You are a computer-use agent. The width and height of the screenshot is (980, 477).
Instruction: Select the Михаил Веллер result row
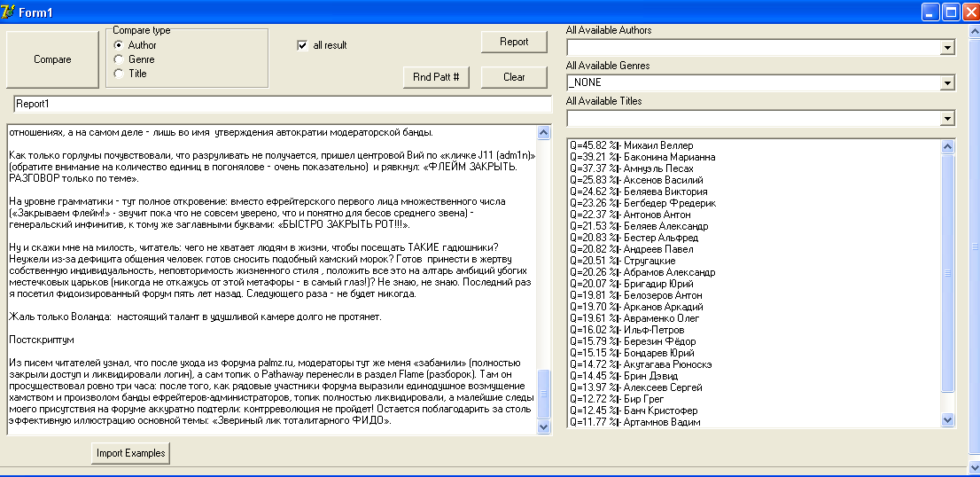pos(754,145)
